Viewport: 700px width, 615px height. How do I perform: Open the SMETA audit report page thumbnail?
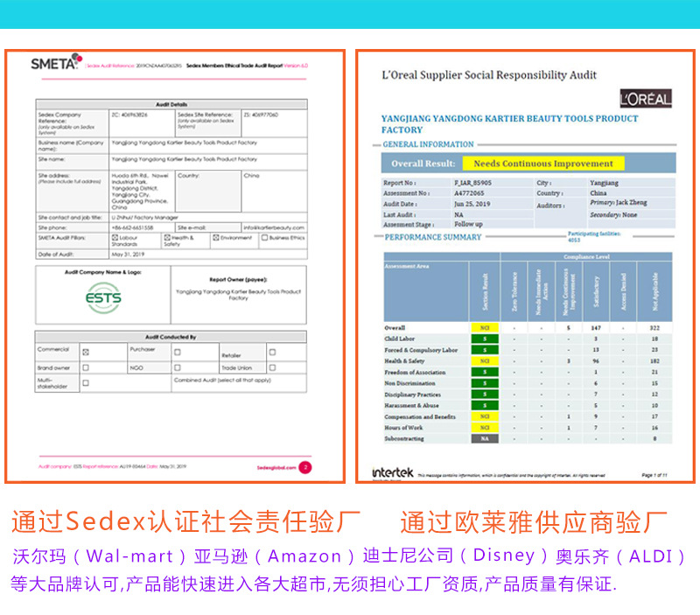[175, 267]
